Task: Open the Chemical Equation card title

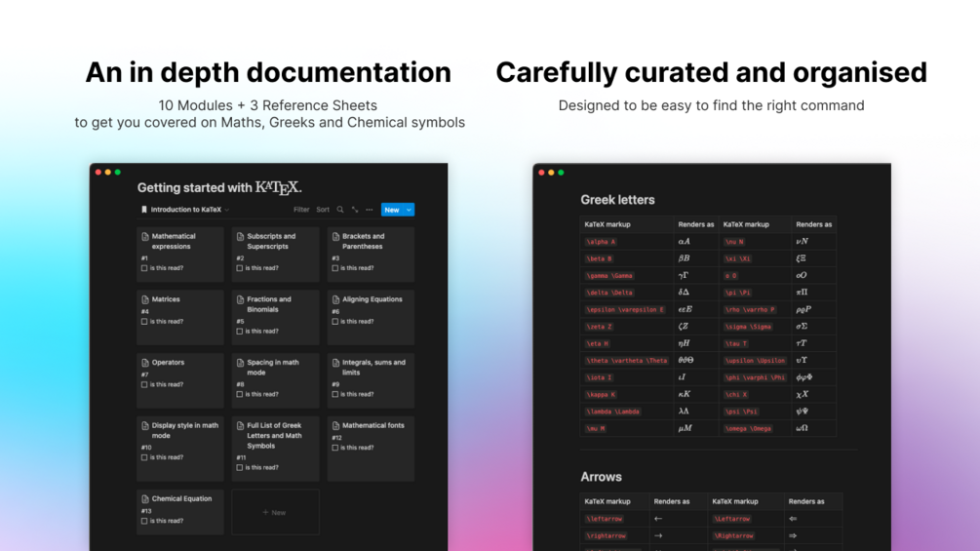Action: coord(182,499)
